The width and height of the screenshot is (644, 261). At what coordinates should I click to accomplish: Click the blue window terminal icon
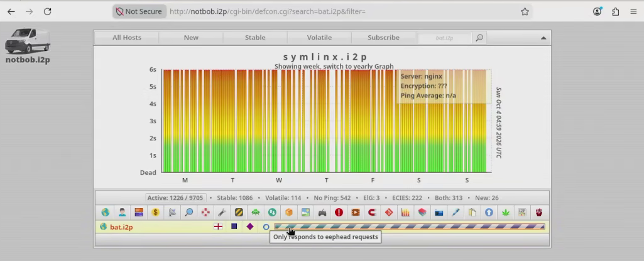(x=439, y=213)
